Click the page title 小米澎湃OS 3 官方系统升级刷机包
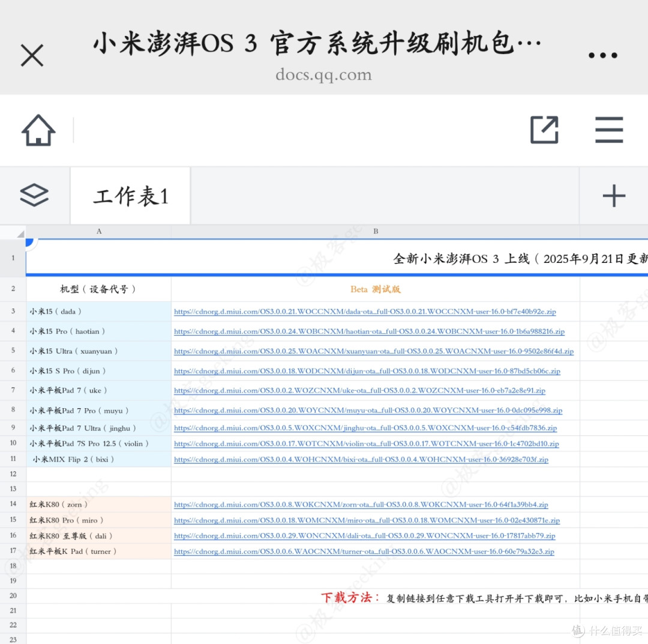Viewport: 648px width, 644px height. (x=317, y=43)
